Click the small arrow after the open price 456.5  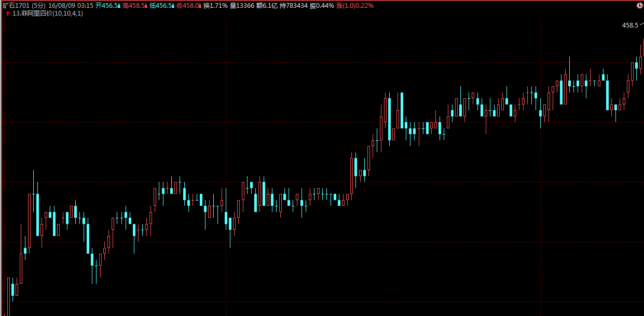[x=118, y=6]
